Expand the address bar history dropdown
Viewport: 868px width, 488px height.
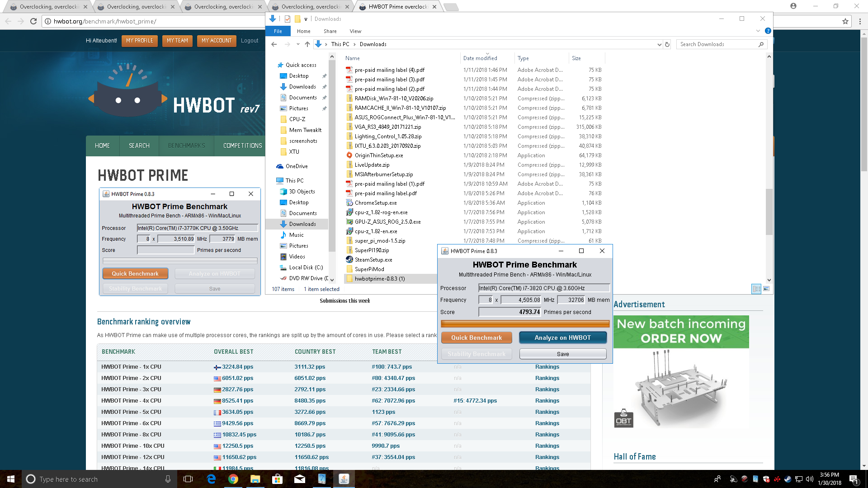659,44
